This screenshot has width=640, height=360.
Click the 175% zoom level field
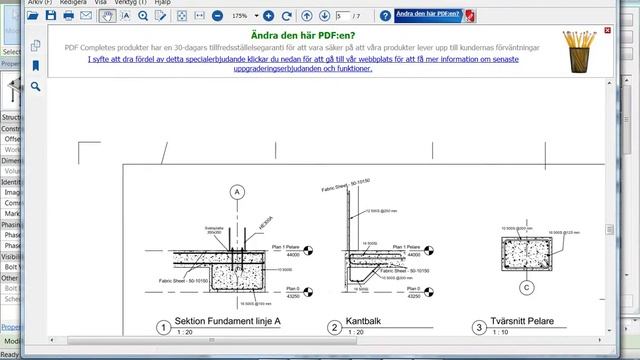pos(240,16)
